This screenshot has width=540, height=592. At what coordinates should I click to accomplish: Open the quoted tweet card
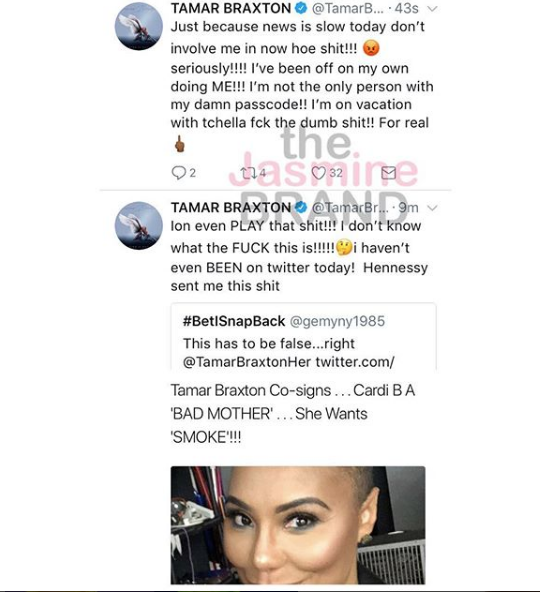tap(304, 336)
